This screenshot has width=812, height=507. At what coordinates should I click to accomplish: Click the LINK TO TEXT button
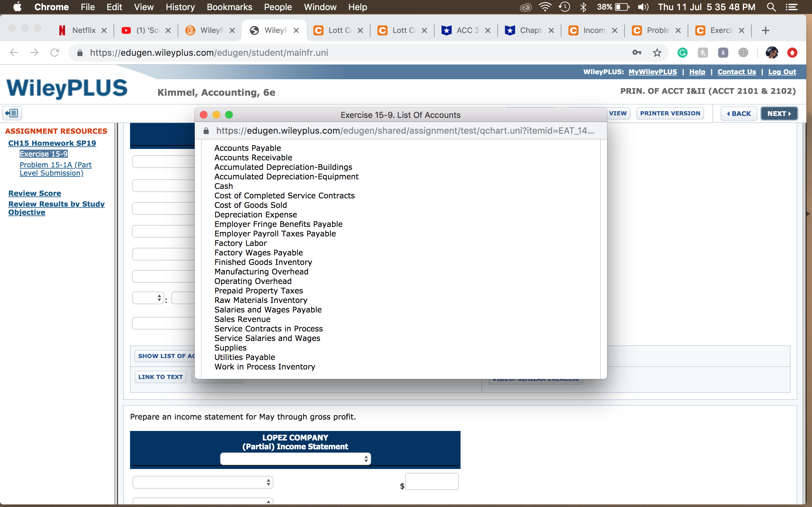tap(160, 377)
